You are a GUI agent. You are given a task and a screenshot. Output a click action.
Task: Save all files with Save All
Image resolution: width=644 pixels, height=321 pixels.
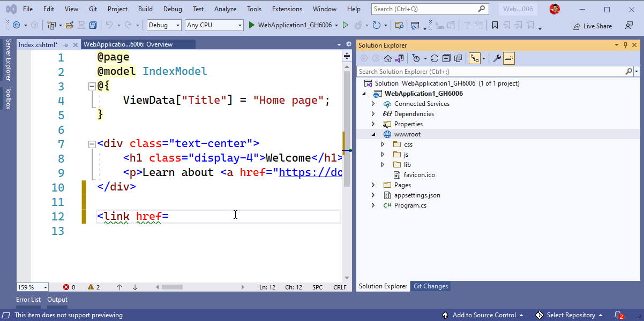[x=93, y=25]
